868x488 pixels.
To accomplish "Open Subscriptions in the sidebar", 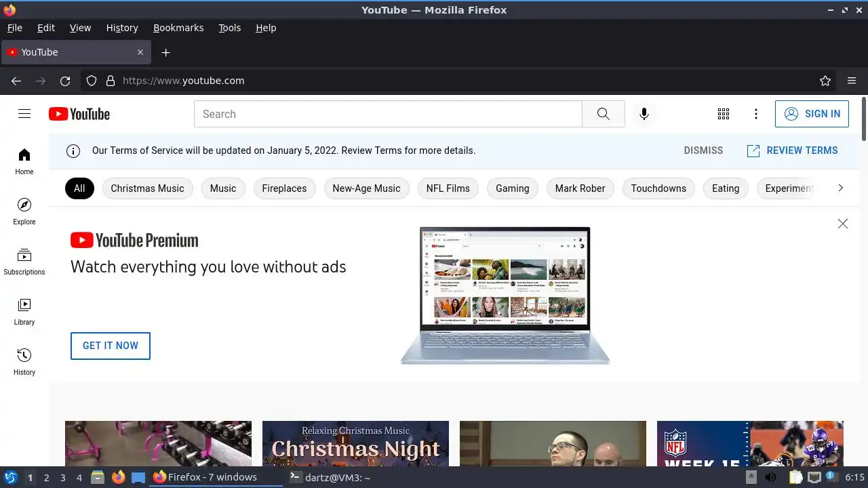I will tap(24, 262).
